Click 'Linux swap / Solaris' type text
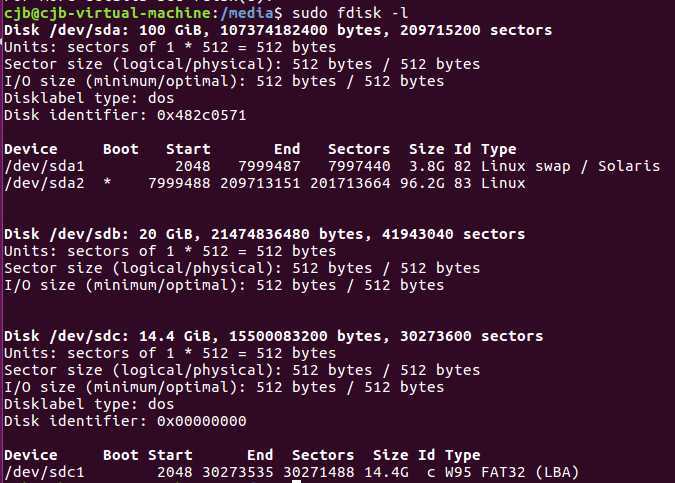 click(x=570, y=166)
